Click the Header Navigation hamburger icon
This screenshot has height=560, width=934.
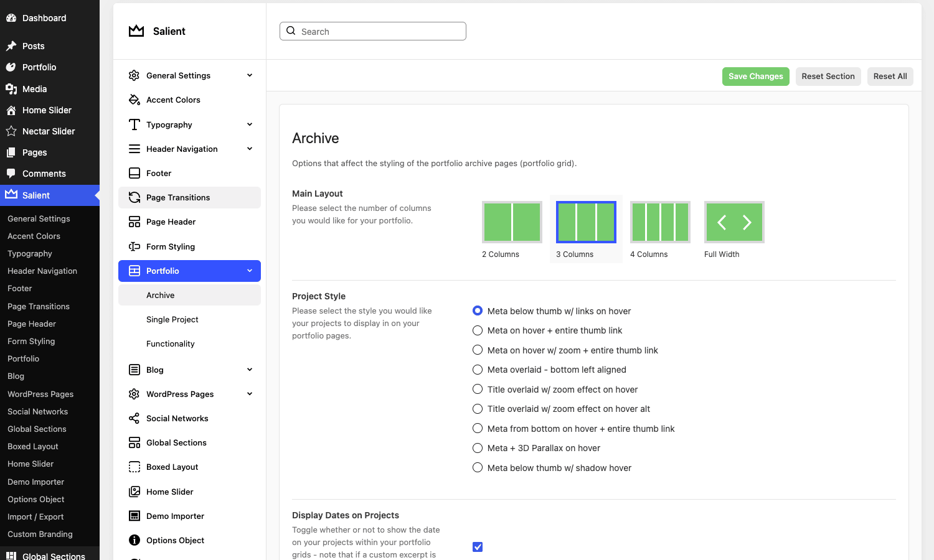coord(134,149)
